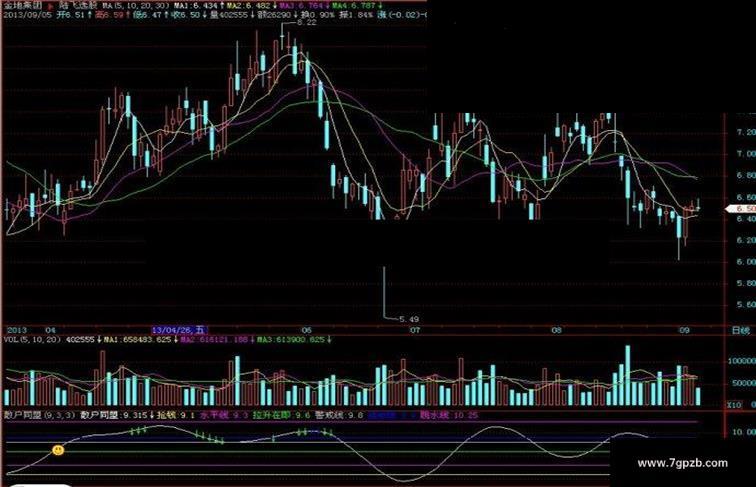Click the volume figure 量402555
This screenshot has height=487, width=756.
tap(231, 15)
